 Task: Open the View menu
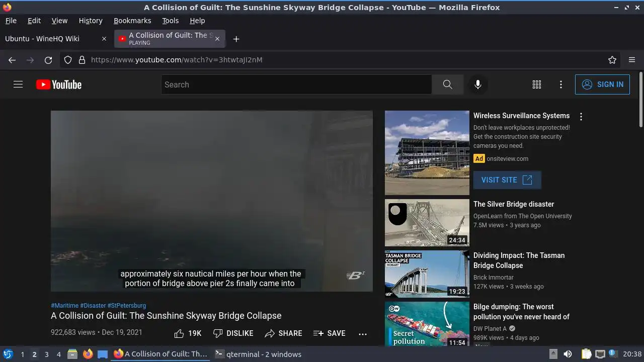click(59, 21)
